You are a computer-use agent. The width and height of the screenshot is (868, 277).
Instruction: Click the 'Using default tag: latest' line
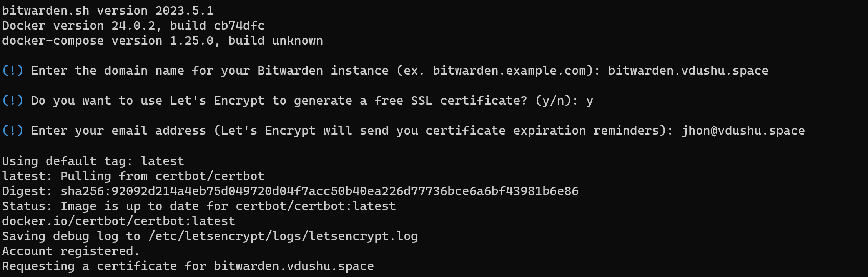click(x=93, y=161)
